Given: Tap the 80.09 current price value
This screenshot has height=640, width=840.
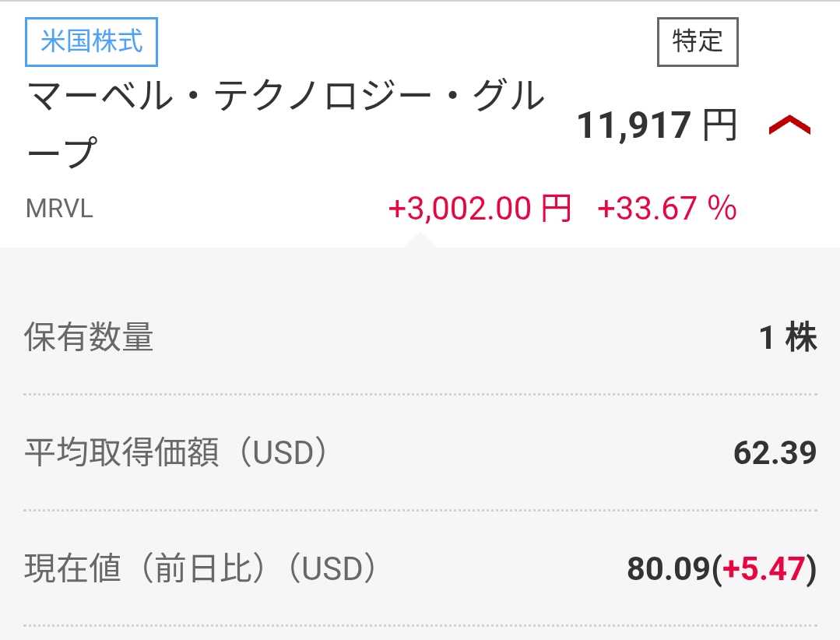Looking at the screenshot, I should 669,569.
